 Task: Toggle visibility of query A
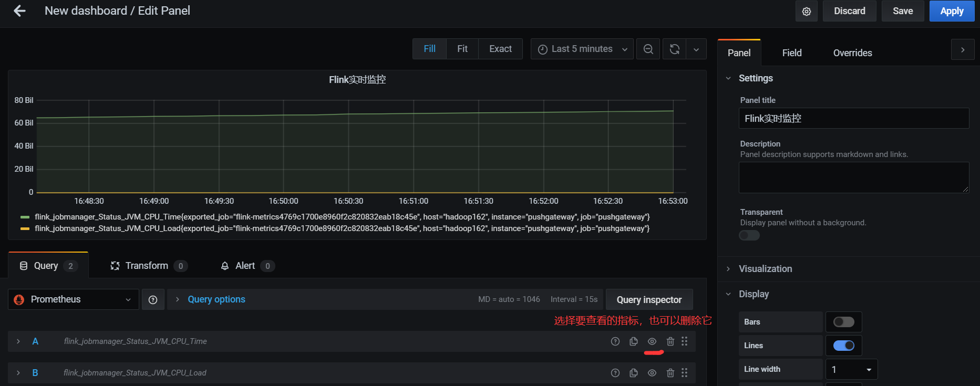click(x=652, y=341)
